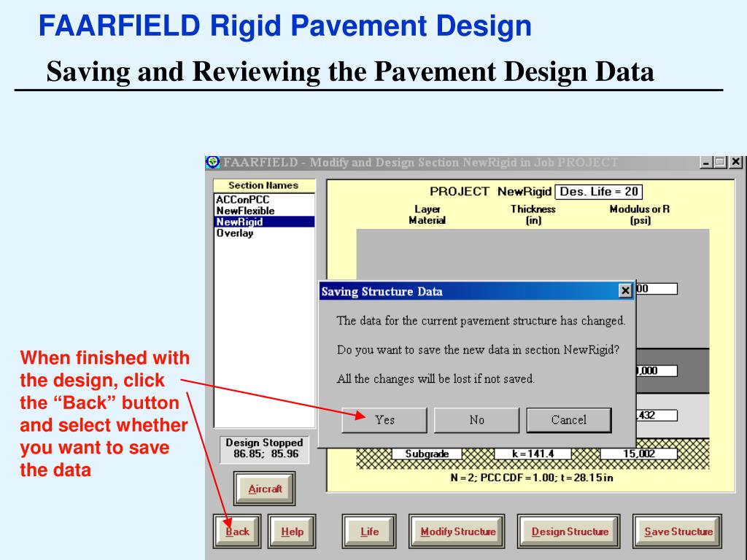This screenshot has height=560, width=747.
Task: Click the Modulus or R (psi) header
Action: 640,215
